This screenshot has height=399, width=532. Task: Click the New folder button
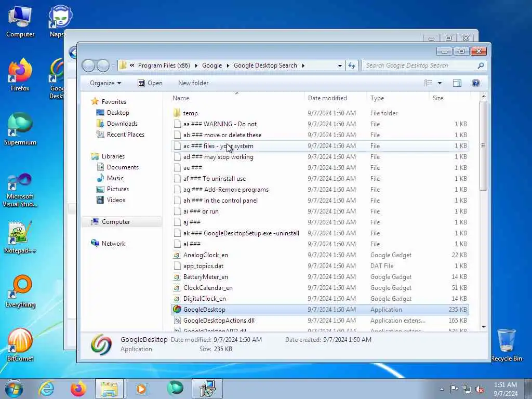click(x=193, y=83)
